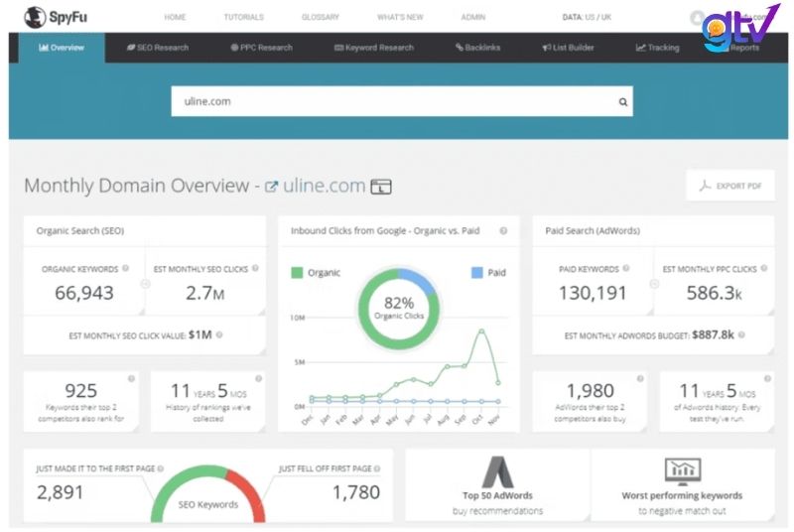Open the Tutorials menu item
The image size is (794, 532).
[243, 17]
